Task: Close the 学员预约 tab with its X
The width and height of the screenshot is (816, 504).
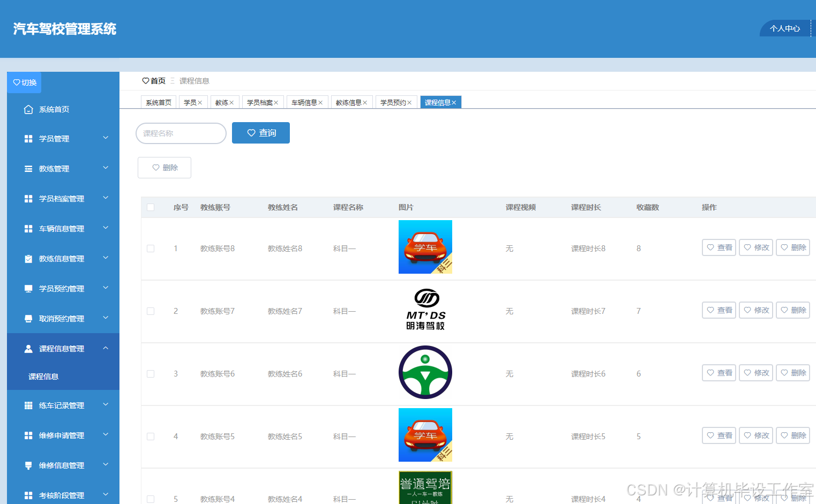Action: pos(409,103)
